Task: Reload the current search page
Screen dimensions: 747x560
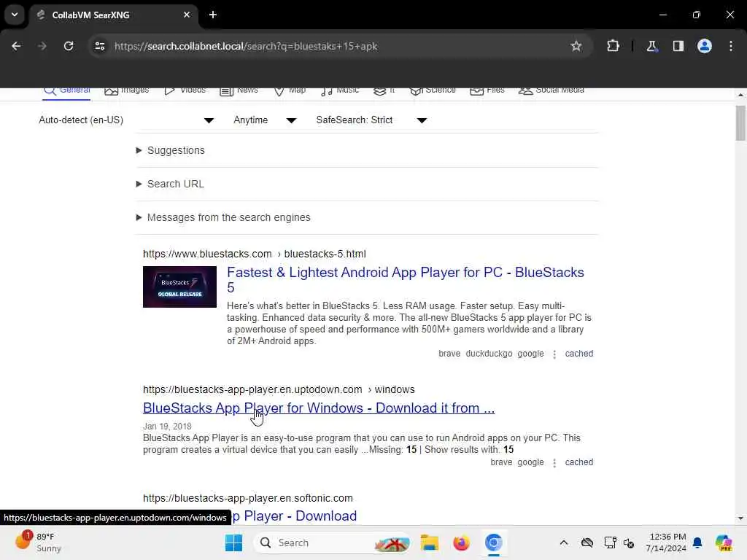Action: click(69, 46)
